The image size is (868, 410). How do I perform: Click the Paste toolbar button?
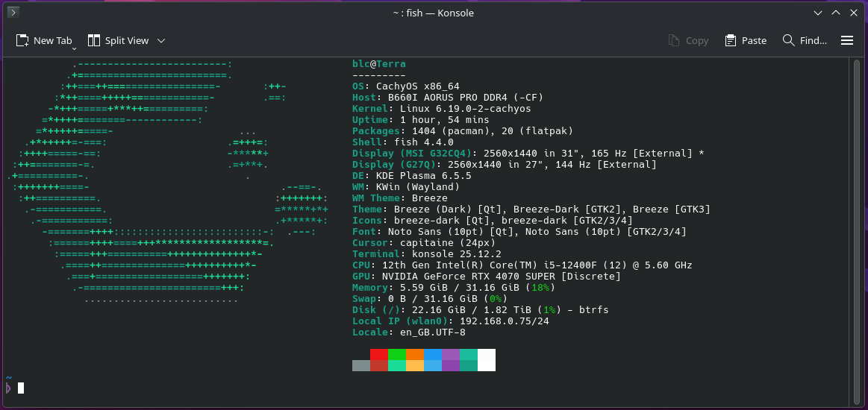tap(746, 40)
